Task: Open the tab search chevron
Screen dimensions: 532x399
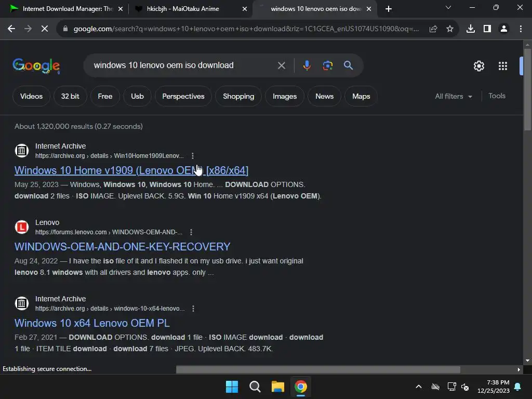Action: [x=448, y=7]
